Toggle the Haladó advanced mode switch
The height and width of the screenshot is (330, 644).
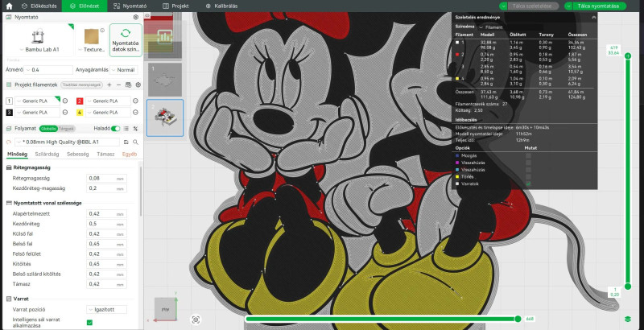pos(115,129)
